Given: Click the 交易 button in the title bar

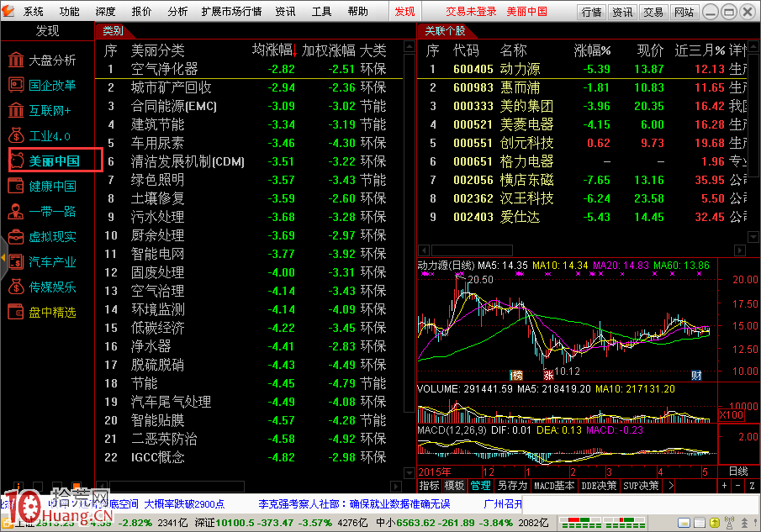Looking at the screenshot, I should [653, 12].
